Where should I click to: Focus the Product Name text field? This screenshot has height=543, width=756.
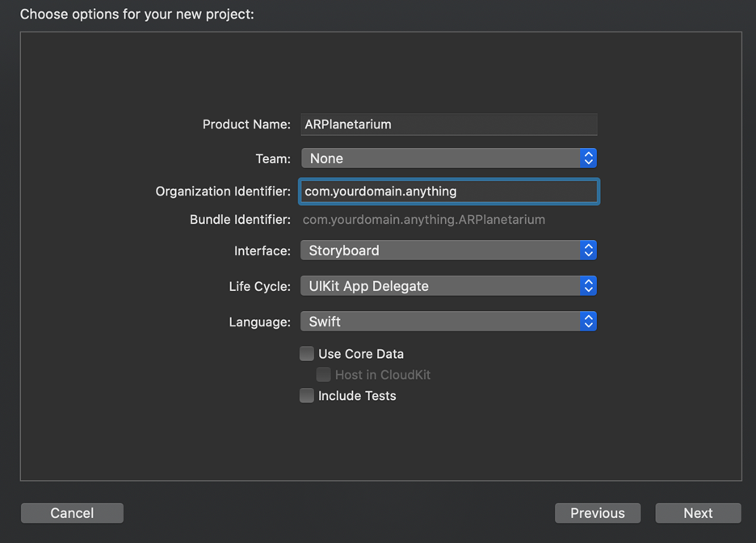tap(449, 124)
